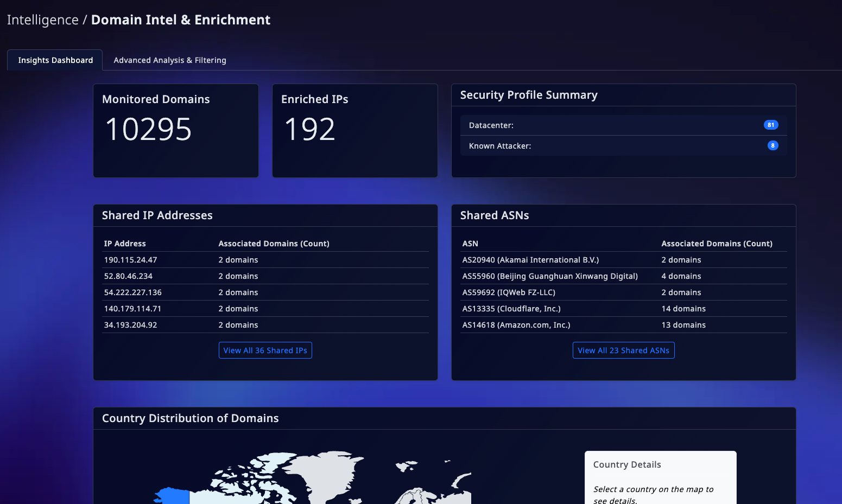Click Associated Domains header in Shared ASNs

[717, 244]
